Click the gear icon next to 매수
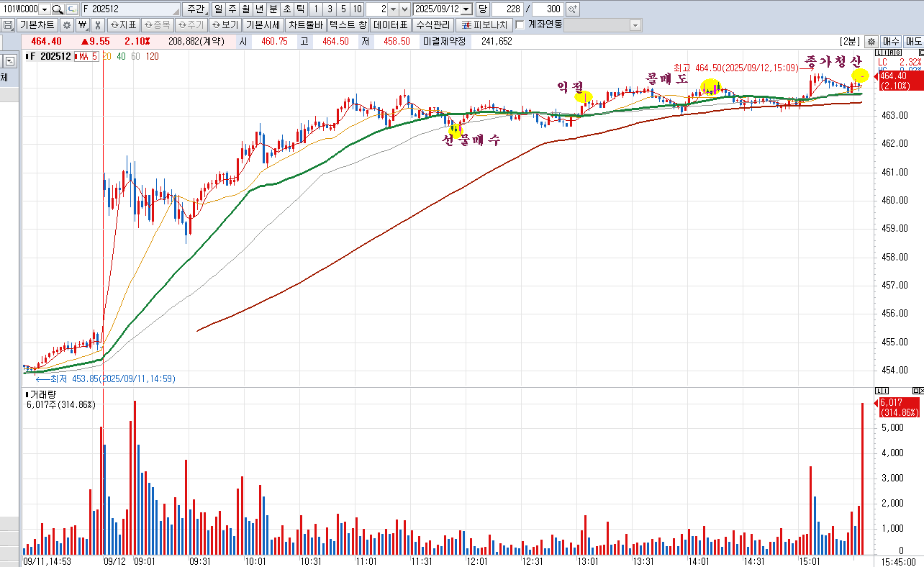 871,41
